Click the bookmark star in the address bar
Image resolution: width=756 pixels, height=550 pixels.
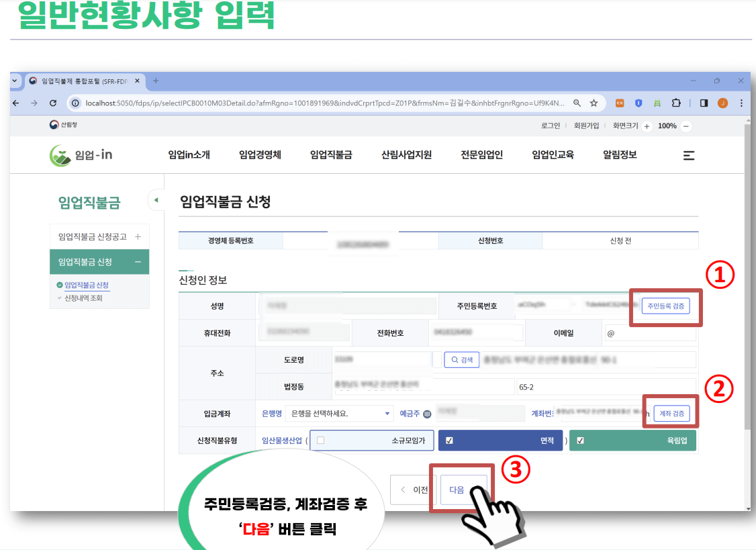[x=594, y=103]
